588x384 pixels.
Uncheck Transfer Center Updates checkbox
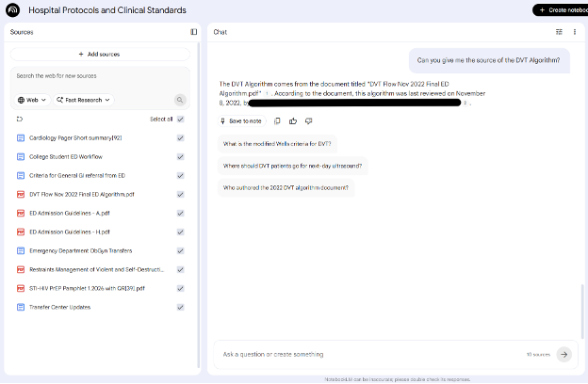pyautogui.click(x=180, y=307)
